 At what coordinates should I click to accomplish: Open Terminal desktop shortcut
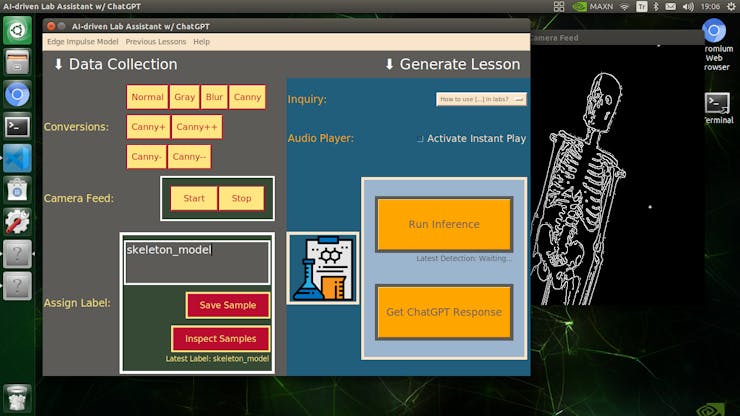click(x=718, y=108)
